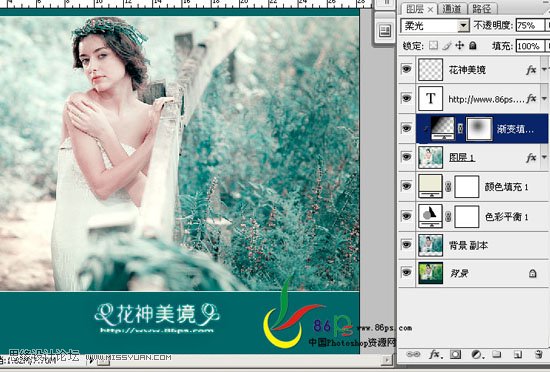
Task: Hide the 背景 副本 layer
Action: (406, 244)
